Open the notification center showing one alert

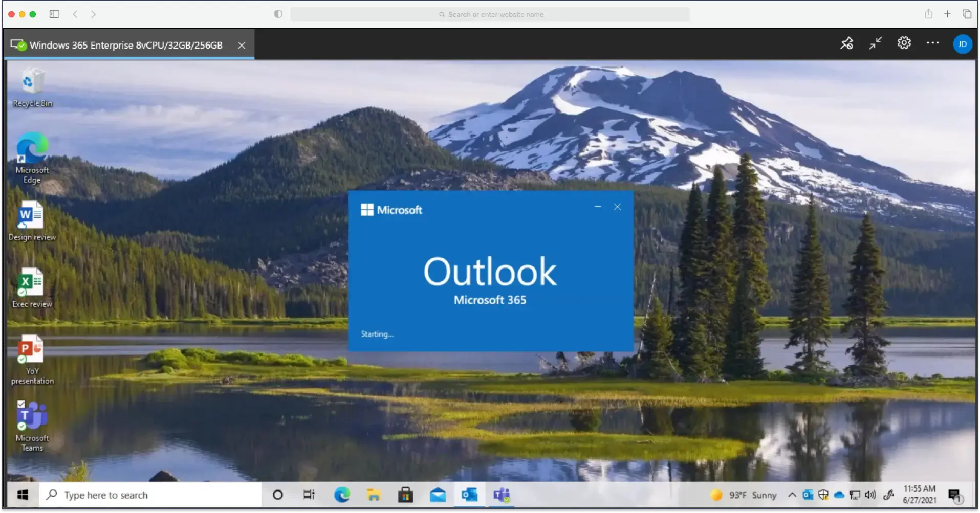tap(955, 495)
